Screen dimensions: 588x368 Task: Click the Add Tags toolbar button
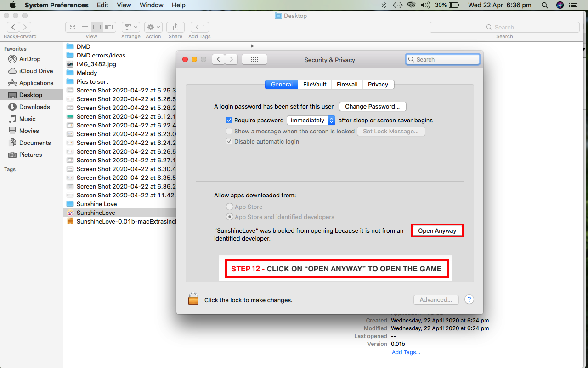pyautogui.click(x=199, y=27)
